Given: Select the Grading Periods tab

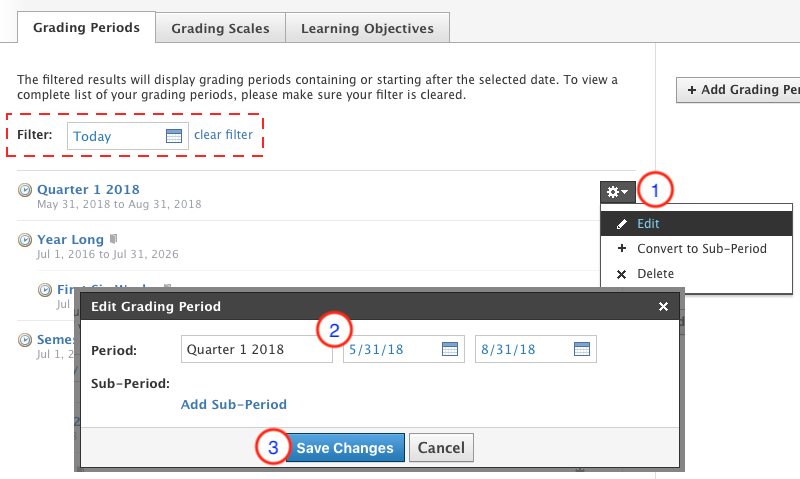Looking at the screenshot, I should click(87, 27).
